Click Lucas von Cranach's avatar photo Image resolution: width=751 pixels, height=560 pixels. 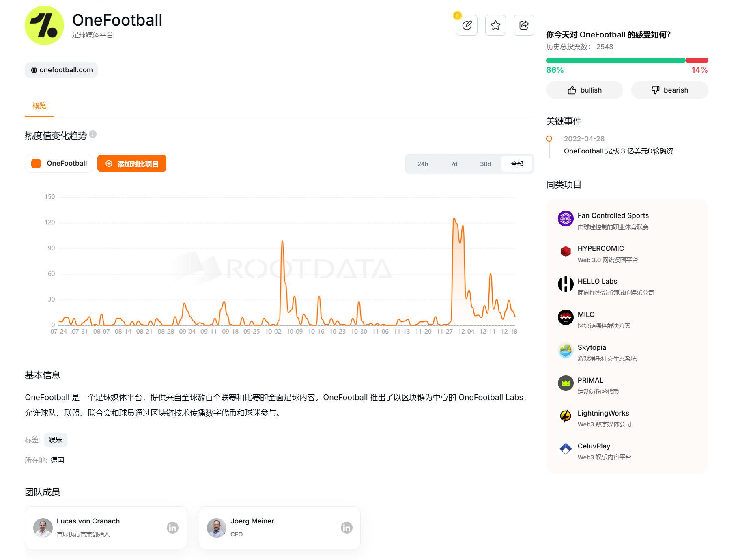(43, 528)
